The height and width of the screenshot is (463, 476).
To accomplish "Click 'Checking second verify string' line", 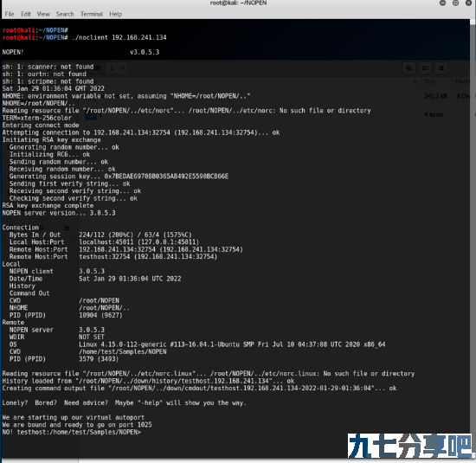I will pos(74,198).
